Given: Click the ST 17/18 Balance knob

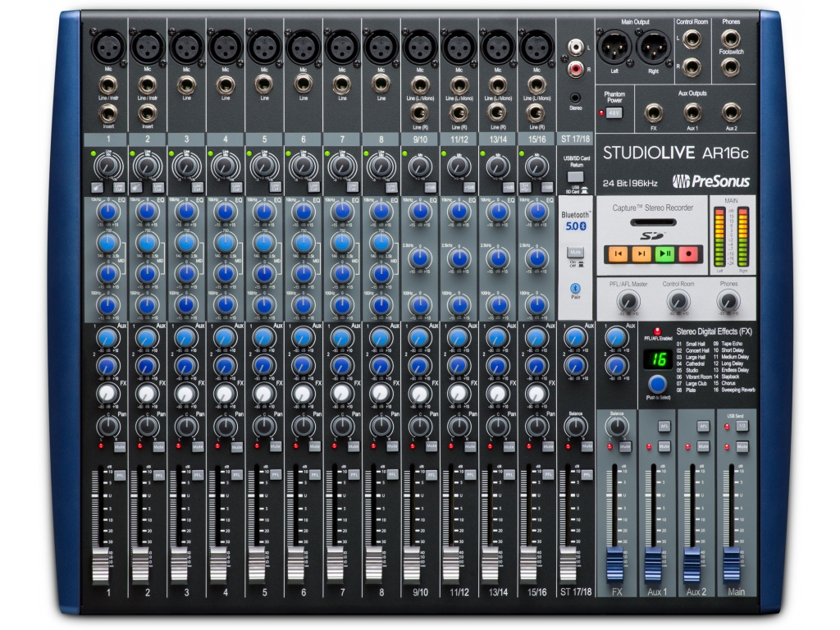Looking at the screenshot, I should coord(575,427).
